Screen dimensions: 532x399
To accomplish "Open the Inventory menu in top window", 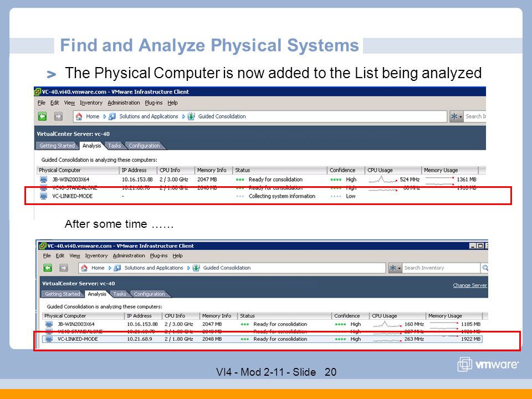I will [x=91, y=103].
